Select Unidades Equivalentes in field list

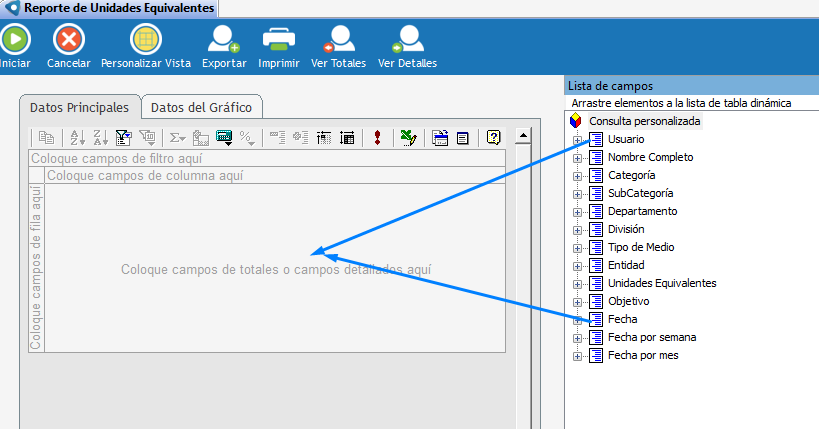click(x=661, y=283)
